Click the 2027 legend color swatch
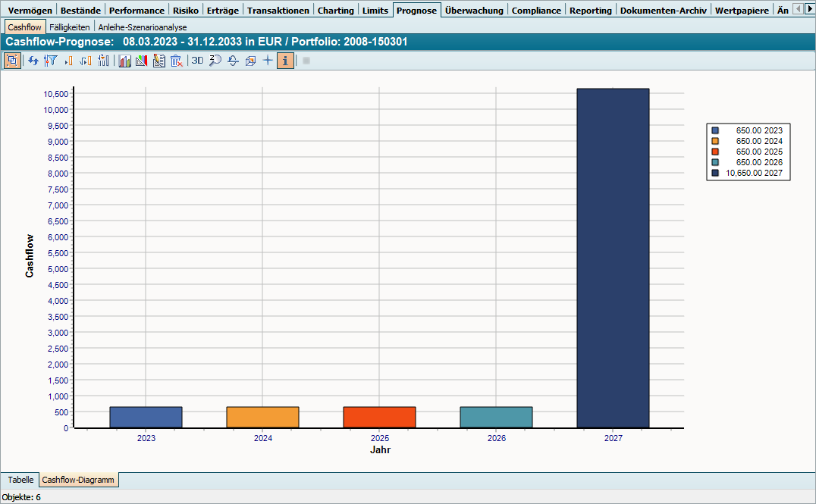 click(x=715, y=174)
